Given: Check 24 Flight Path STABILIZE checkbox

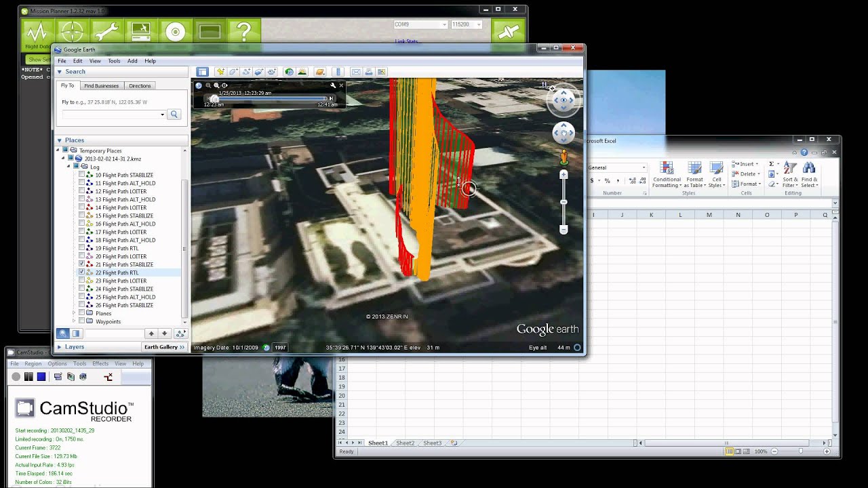Looking at the screenshot, I should [82, 289].
